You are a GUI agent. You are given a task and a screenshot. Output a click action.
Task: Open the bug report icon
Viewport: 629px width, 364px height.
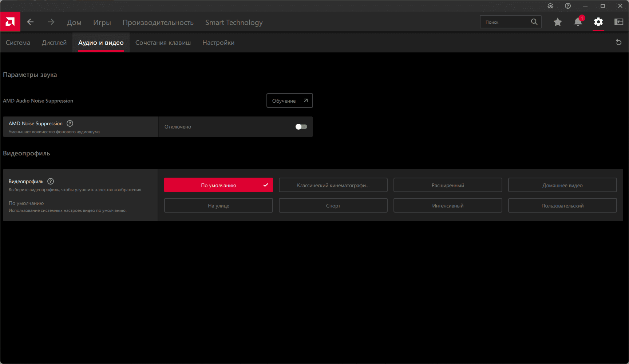[550, 6]
